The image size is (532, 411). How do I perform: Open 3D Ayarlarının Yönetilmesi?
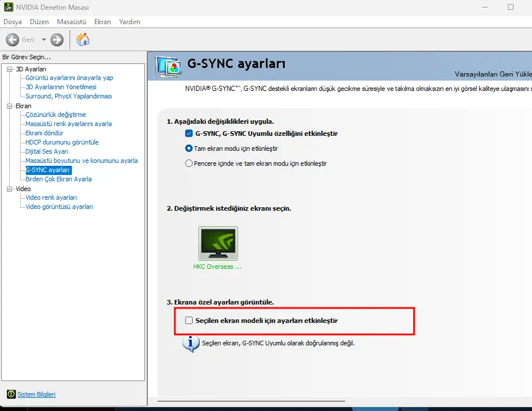pos(61,87)
